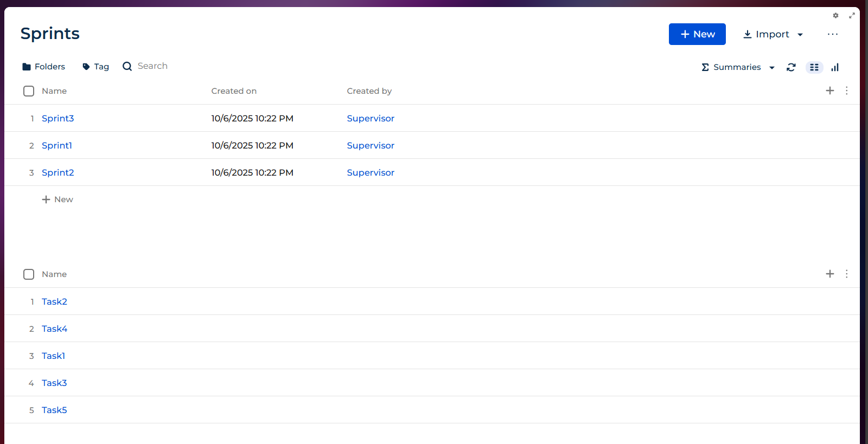Open the Folders panel
Image resolution: width=868 pixels, height=444 pixels.
coord(43,67)
